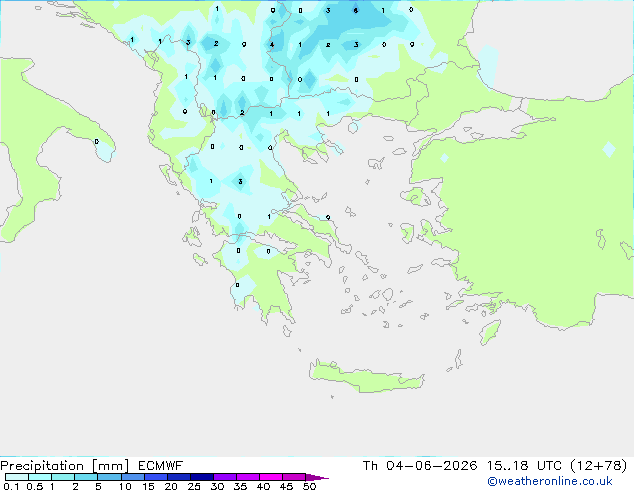Click the legend label '30'

[217, 486]
